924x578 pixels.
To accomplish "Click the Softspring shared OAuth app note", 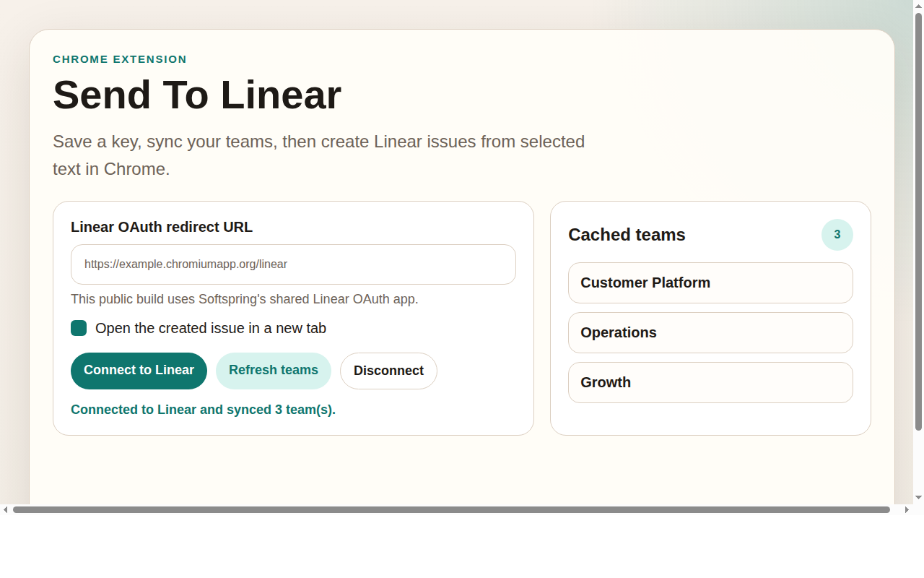I will (245, 298).
